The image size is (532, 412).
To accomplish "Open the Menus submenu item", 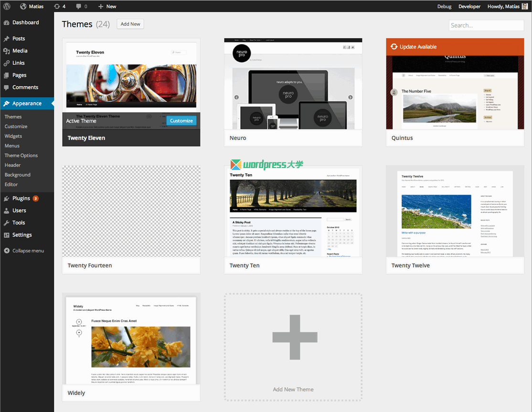I will coord(12,146).
